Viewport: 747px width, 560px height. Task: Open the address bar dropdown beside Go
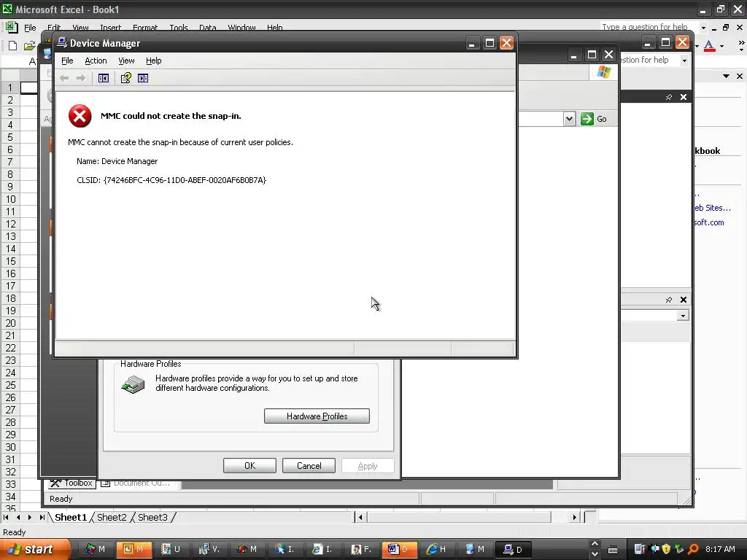coord(569,119)
